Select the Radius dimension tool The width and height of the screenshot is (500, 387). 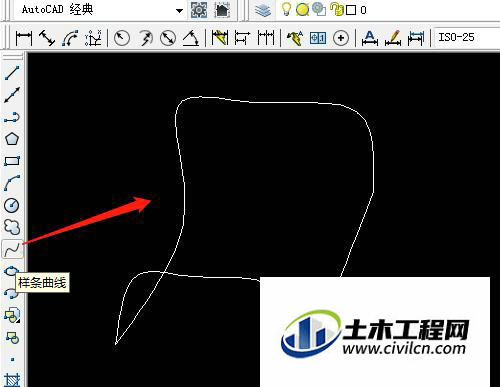[122, 38]
